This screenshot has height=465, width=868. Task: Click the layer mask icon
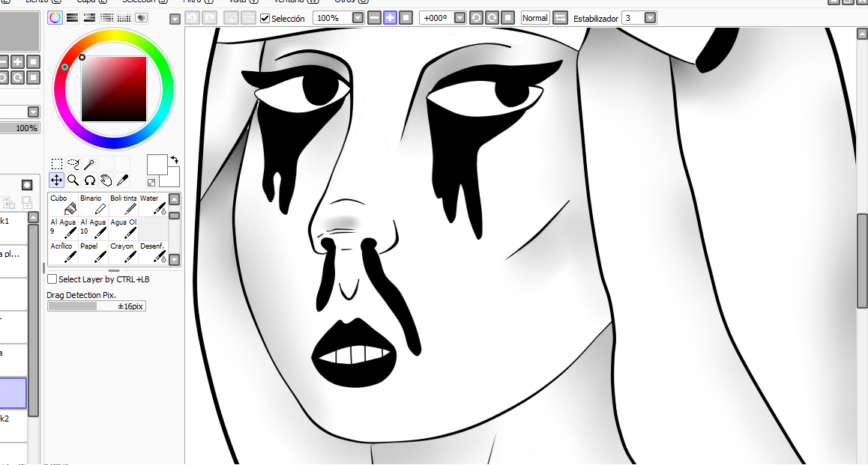[x=26, y=185]
